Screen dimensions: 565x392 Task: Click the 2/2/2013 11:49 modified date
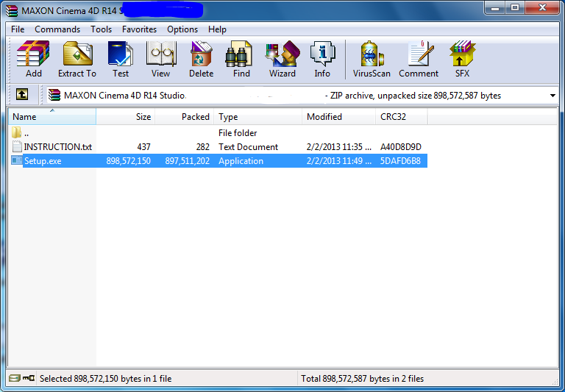[338, 161]
